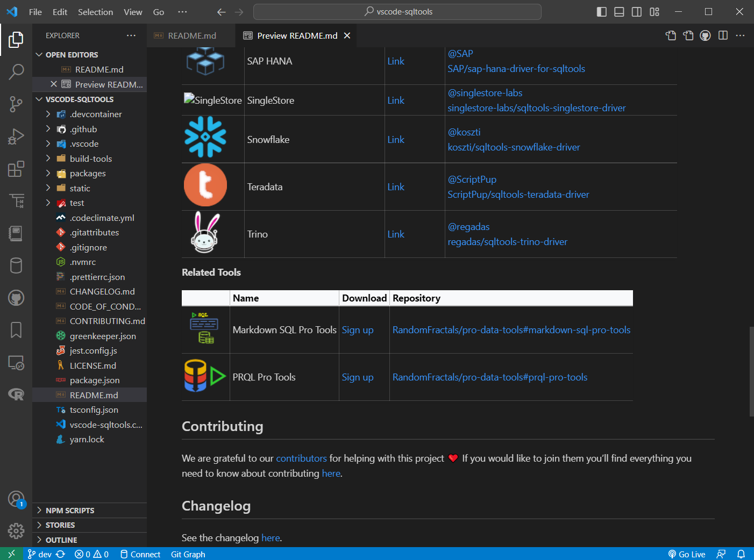
Task: Select the vscode-sqltools search box
Action: coord(397,11)
